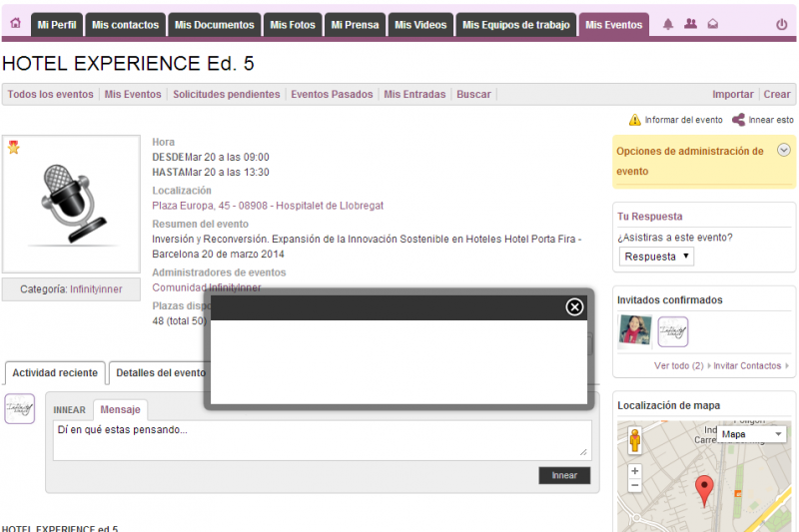799x532 pixels.
Task: Open the Mapa type dropdown
Action: tap(751, 434)
